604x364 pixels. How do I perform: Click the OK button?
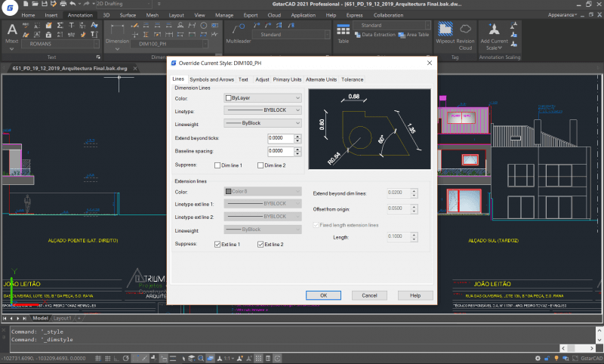pyautogui.click(x=323, y=295)
